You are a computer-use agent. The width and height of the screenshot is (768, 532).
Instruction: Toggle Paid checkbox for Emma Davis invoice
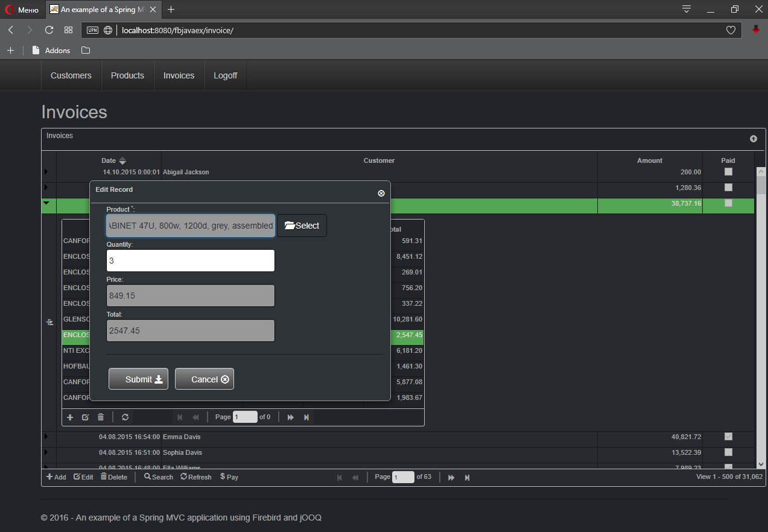tap(728, 437)
